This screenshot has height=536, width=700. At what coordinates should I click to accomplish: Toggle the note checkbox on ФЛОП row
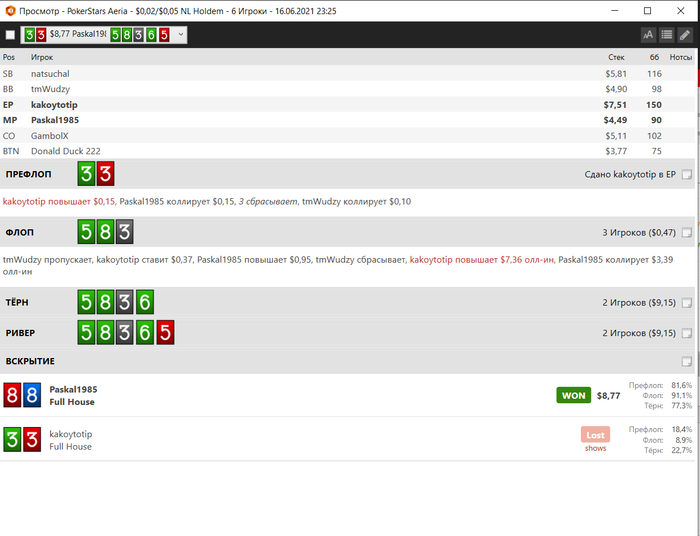687,233
